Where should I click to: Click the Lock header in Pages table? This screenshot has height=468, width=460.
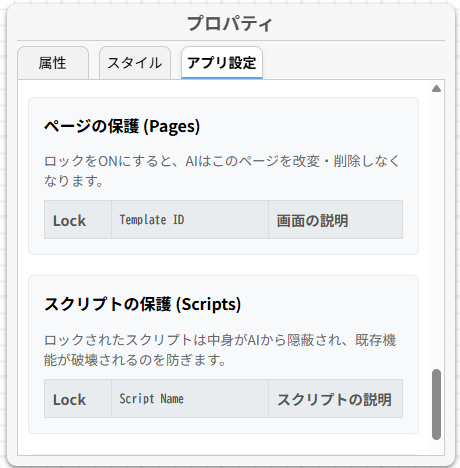[x=78, y=220]
